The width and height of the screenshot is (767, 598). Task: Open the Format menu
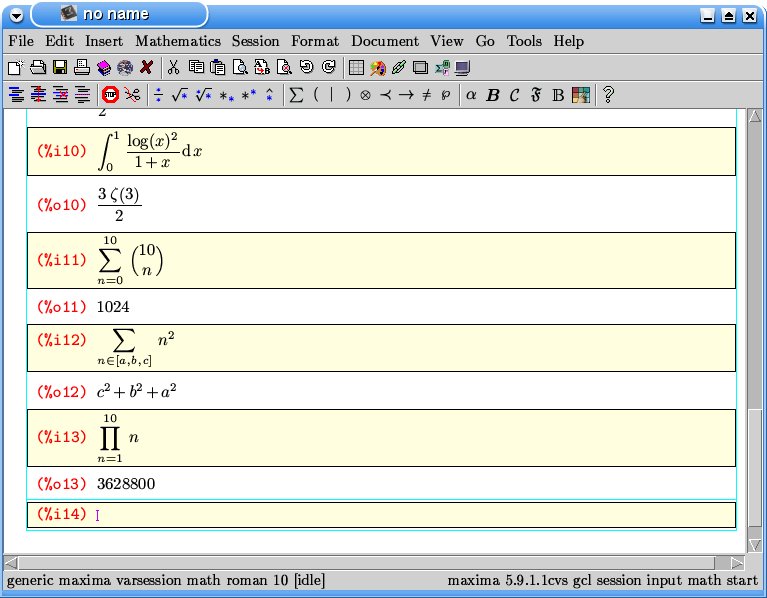[315, 41]
